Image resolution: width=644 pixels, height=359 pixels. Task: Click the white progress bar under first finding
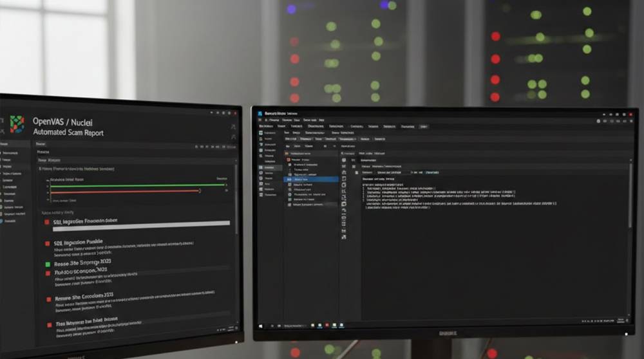click(x=141, y=226)
